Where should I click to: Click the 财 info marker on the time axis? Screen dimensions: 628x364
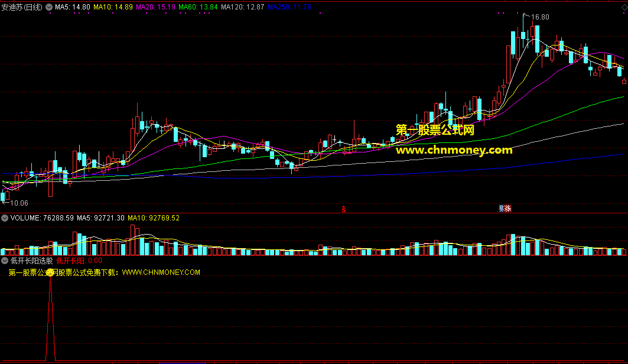point(502,209)
